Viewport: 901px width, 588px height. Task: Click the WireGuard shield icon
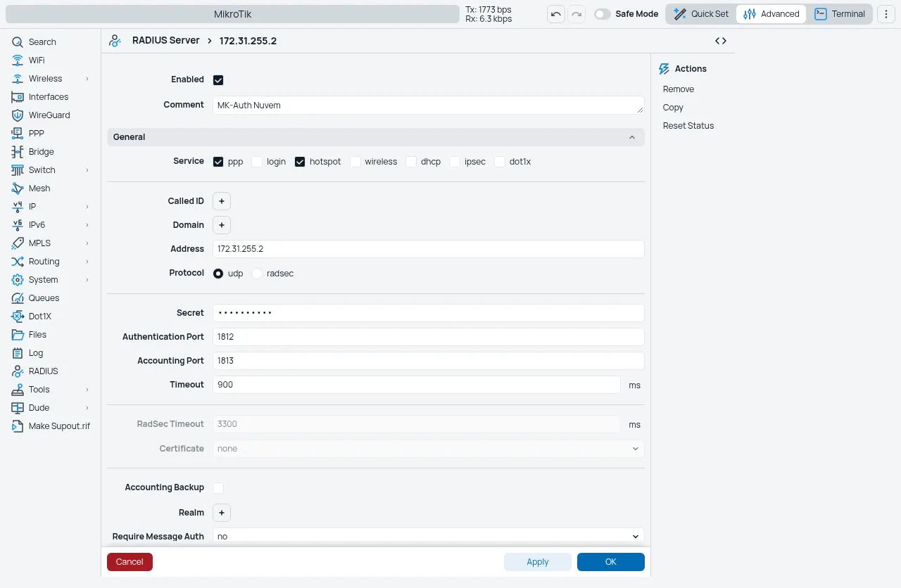pos(18,115)
